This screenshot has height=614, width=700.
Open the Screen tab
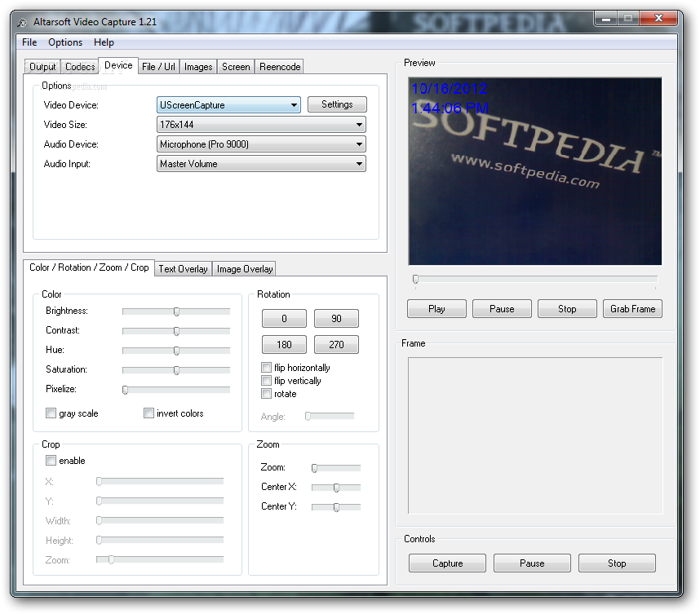click(x=236, y=67)
